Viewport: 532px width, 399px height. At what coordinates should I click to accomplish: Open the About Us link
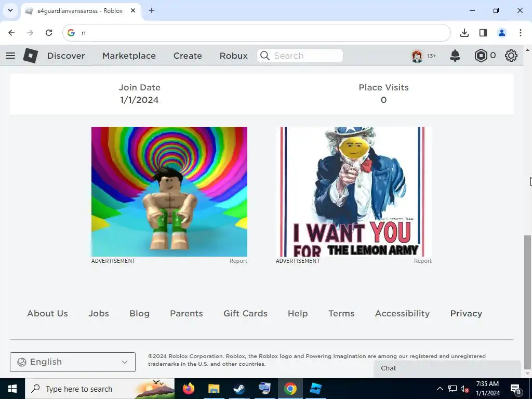click(x=47, y=313)
